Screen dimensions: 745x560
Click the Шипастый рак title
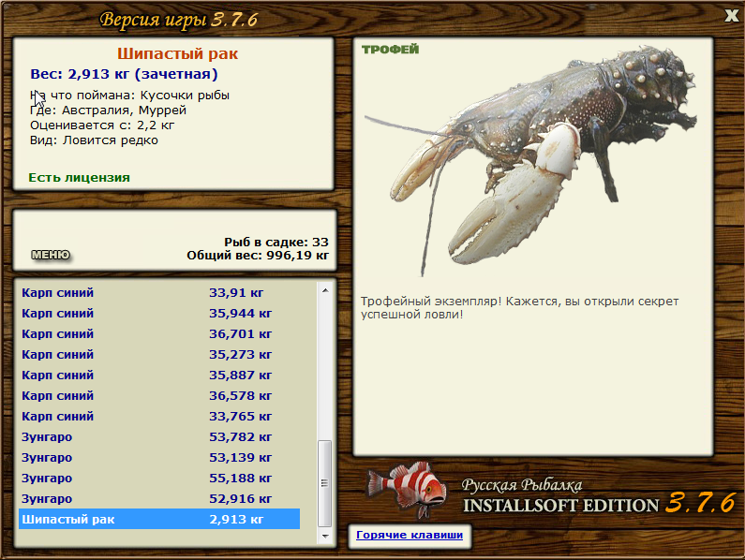[x=178, y=53]
